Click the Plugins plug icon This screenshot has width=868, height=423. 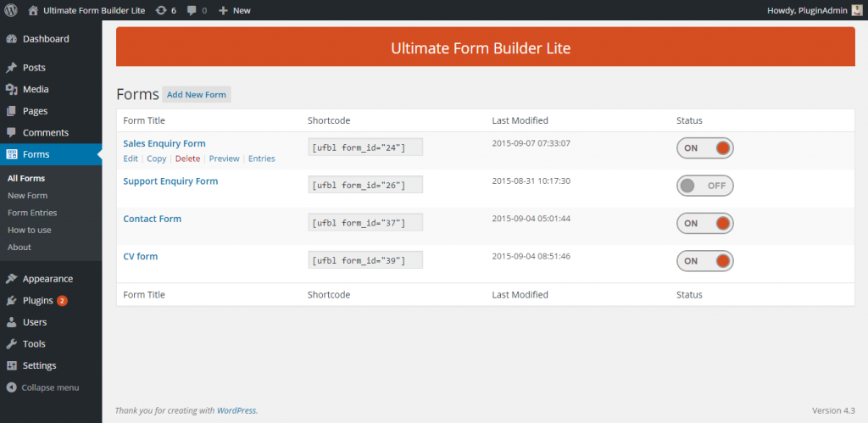[x=12, y=300]
